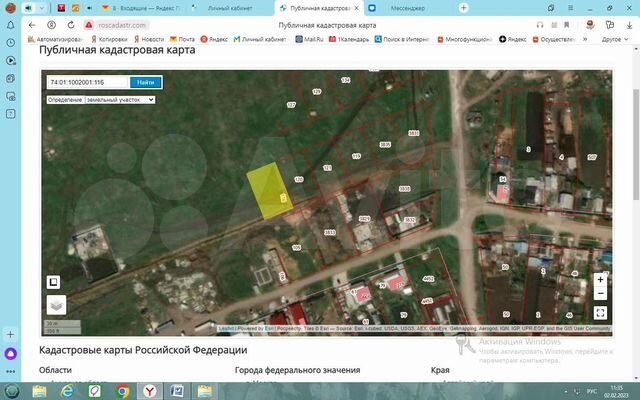Click the square measure tool icon on map
640x400 pixels.
[54, 282]
